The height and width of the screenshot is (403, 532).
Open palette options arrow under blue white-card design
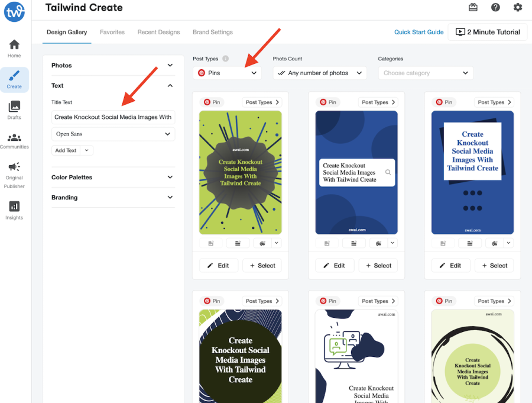[x=508, y=243]
